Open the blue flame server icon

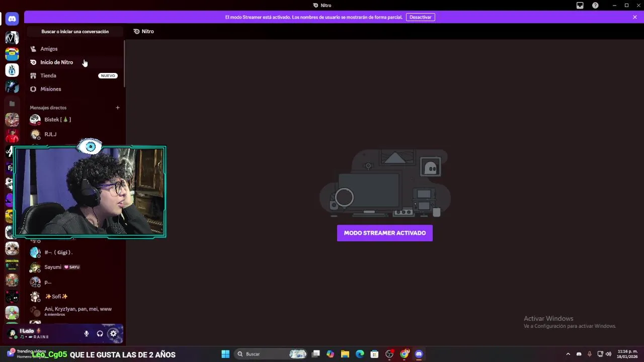coord(12,70)
